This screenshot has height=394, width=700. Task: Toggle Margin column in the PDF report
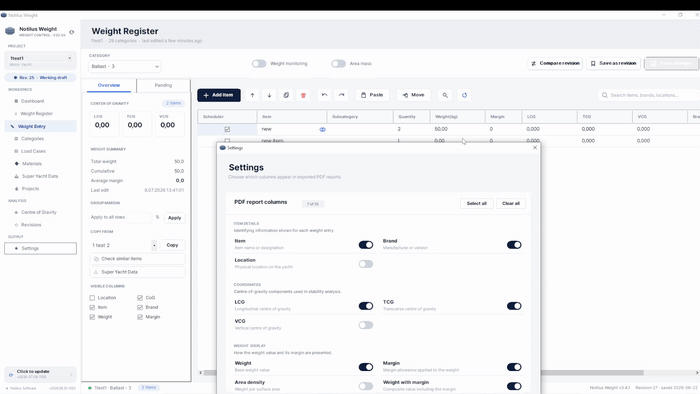[514, 367]
